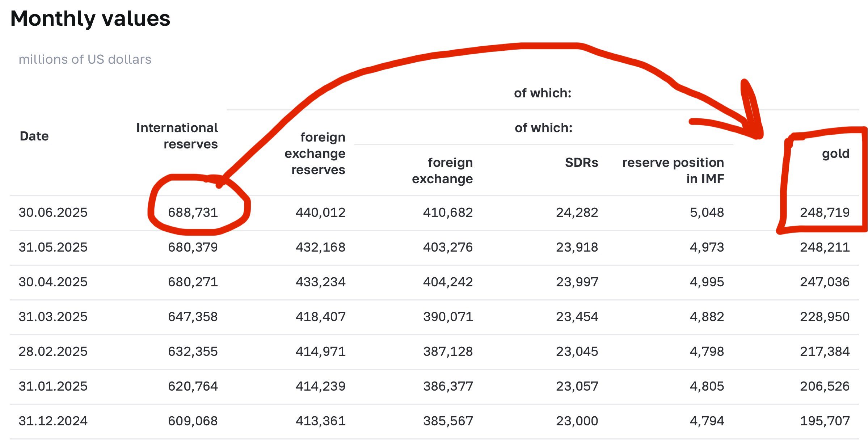This screenshot has width=868, height=442.
Task: Click the circled 688,731 international reserves value
Action: (x=193, y=212)
